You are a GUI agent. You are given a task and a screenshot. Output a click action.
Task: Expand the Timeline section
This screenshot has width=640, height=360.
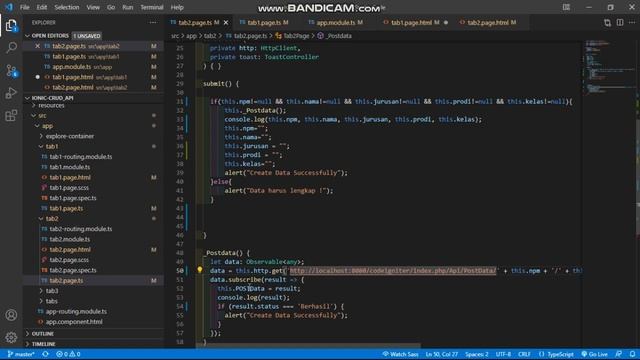point(94,344)
